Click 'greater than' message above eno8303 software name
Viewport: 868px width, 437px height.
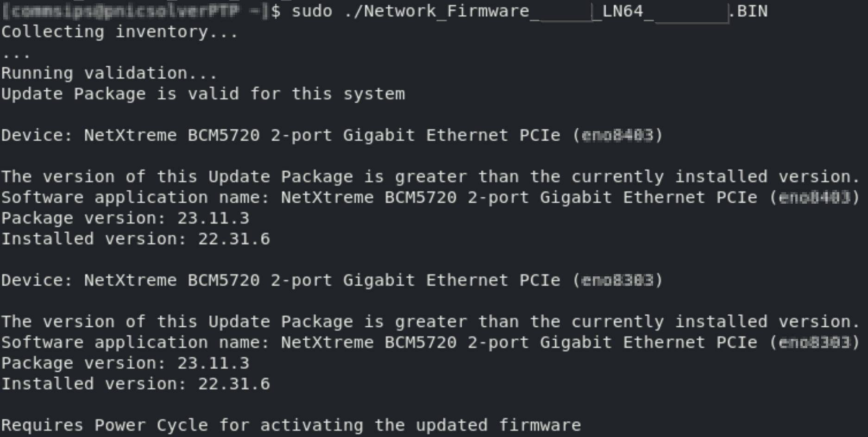tap(430, 322)
